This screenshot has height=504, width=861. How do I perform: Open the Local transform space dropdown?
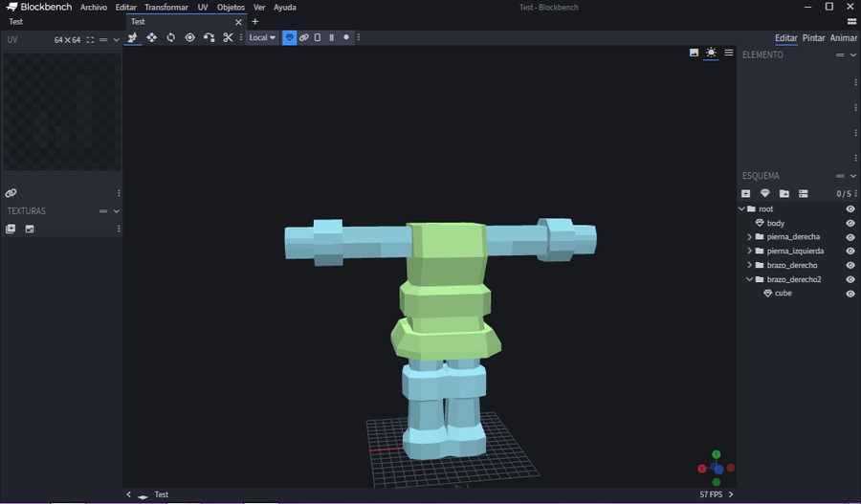262,37
